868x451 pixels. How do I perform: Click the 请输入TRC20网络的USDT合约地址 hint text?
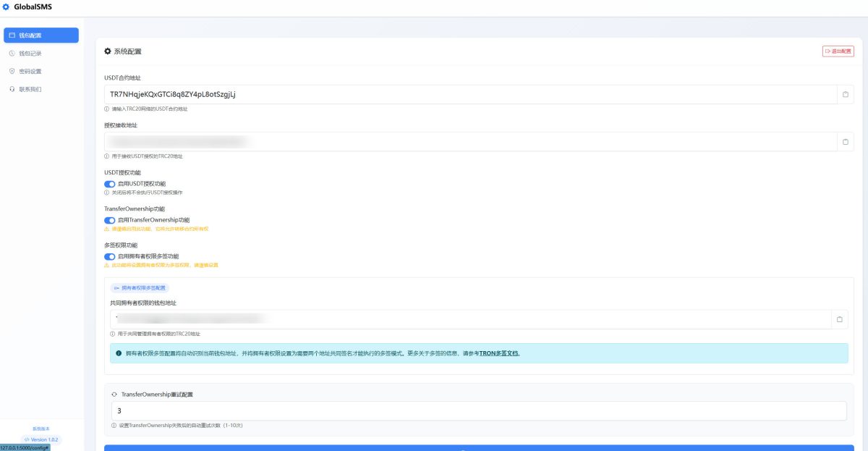click(x=150, y=109)
